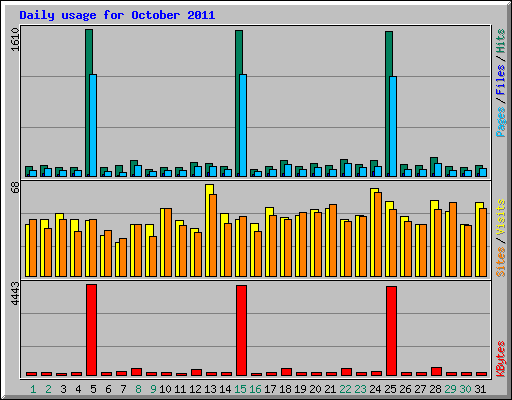Click the 'Daily usage for October 2011' title
This screenshot has width=512, height=400.
click(x=117, y=15)
